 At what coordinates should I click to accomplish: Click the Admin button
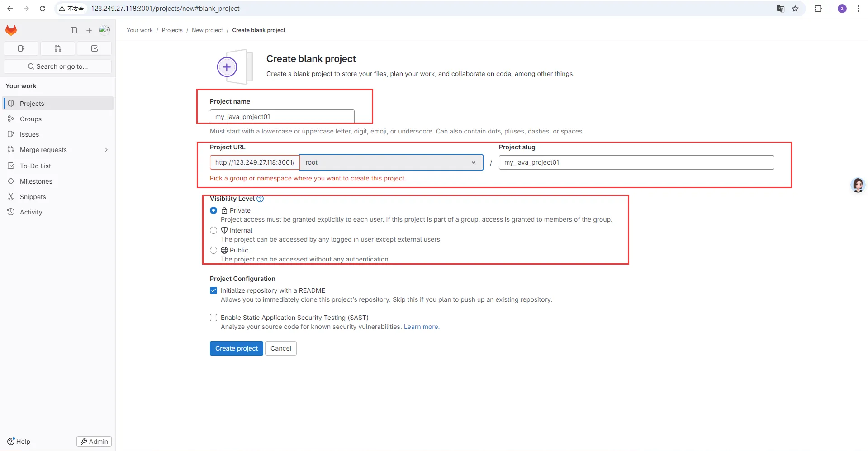pyautogui.click(x=94, y=442)
